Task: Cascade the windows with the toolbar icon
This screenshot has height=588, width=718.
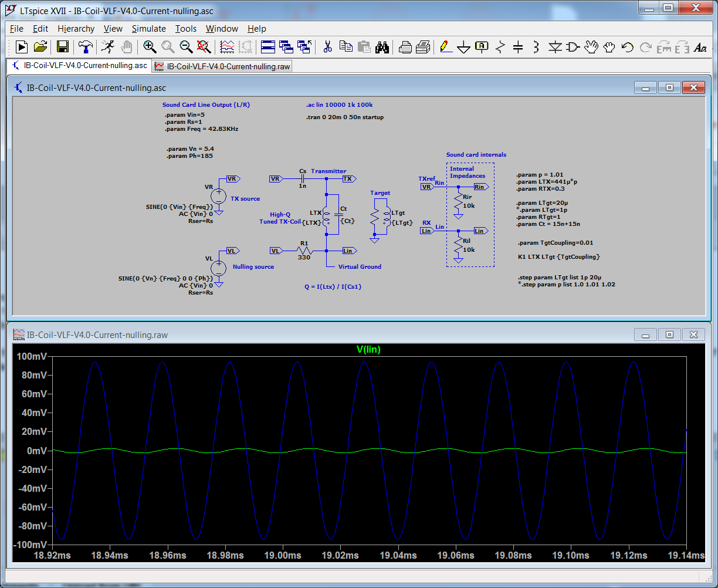Action: coord(286,47)
